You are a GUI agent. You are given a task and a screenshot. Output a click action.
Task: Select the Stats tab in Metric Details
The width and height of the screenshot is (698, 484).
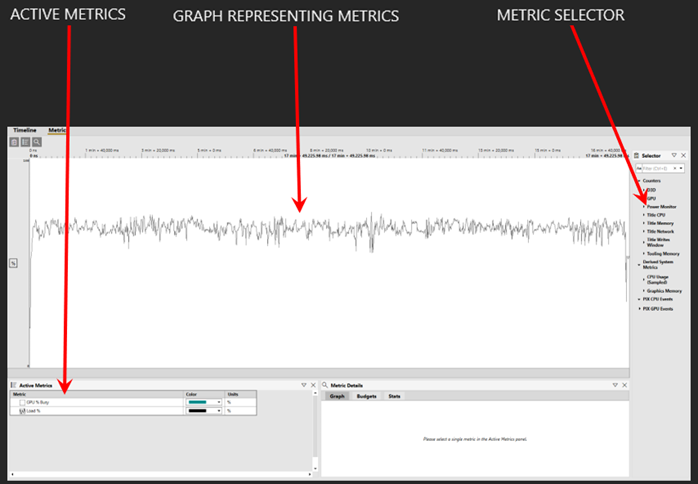click(394, 396)
